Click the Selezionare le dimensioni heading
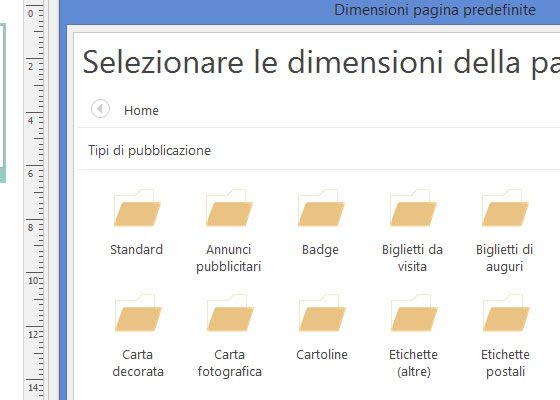Screen dimensions: 560x400 pyautogui.click(x=321, y=62)
